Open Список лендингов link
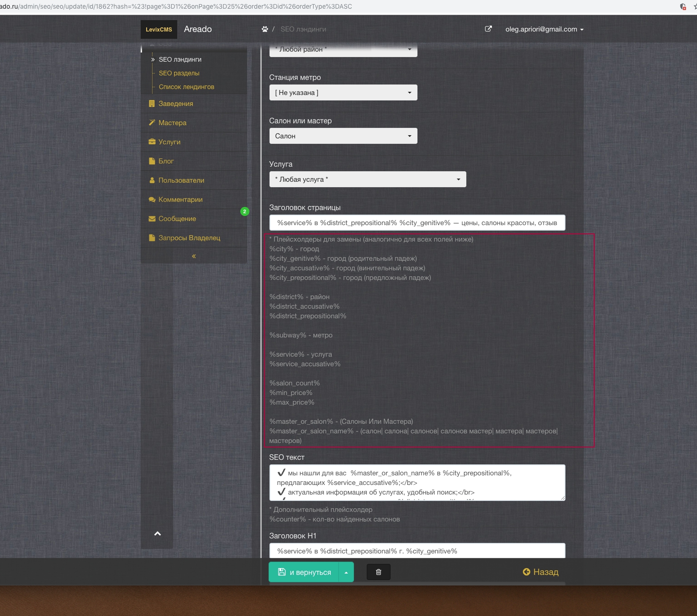697x616 pixels. (x=186, y=87)
